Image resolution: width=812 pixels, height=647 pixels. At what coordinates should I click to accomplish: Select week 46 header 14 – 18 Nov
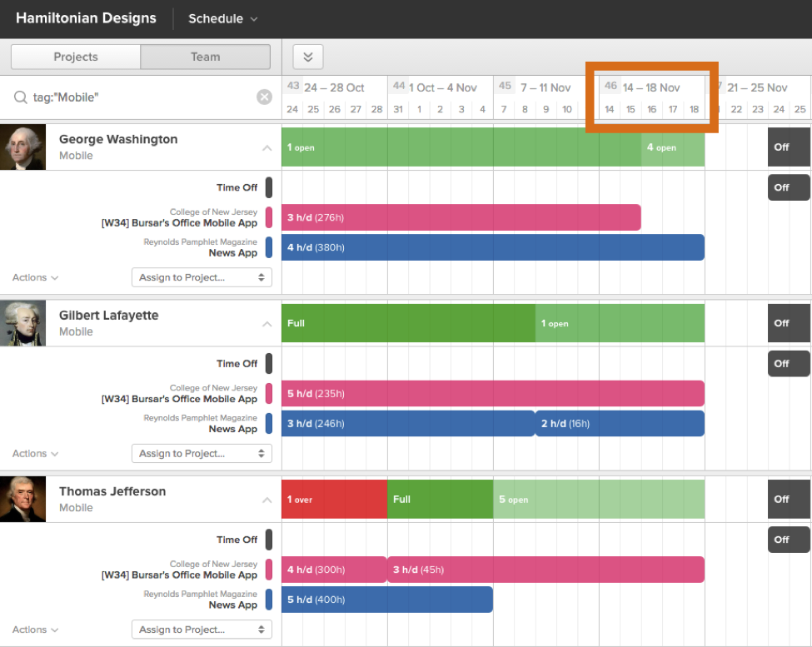coord(651,87)
